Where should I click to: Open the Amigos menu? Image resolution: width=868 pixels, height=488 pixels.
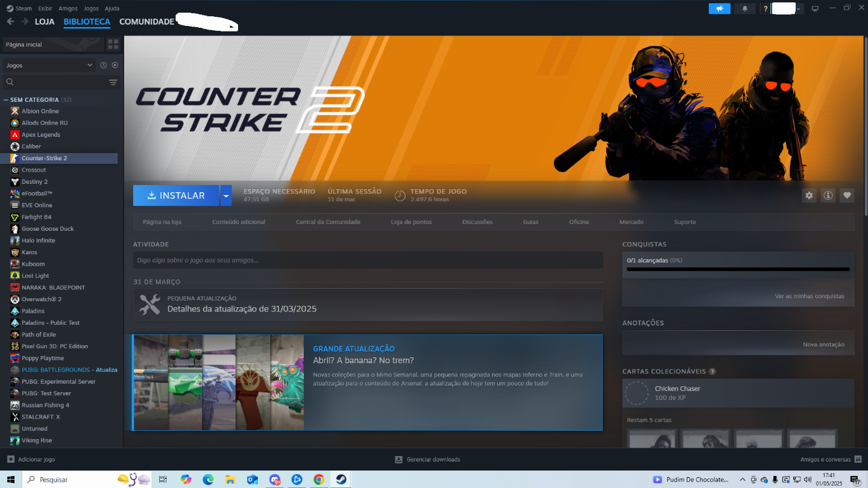[68, 8]
